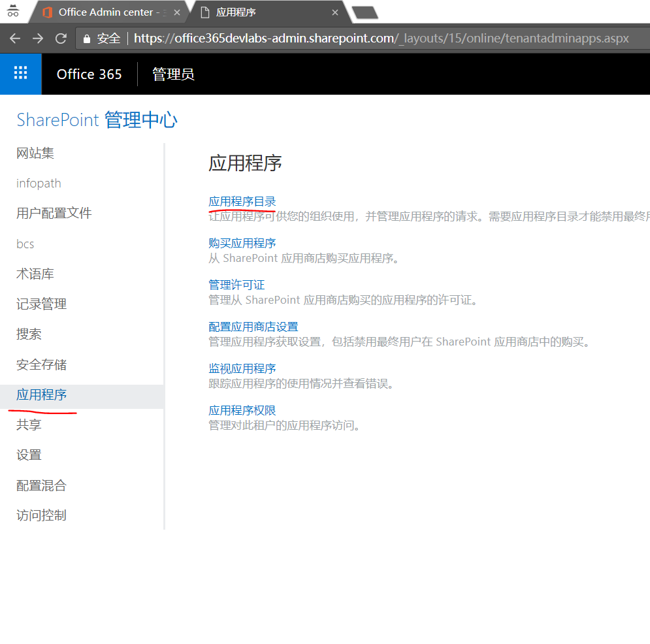Click the browser forward arrow
Screen dimensions: 650x644
coord(38,38)
